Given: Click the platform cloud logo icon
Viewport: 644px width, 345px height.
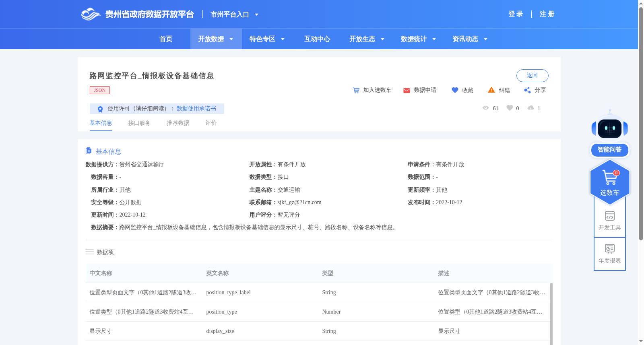Looking at the screenshot, I should click(x=91, y=14).
